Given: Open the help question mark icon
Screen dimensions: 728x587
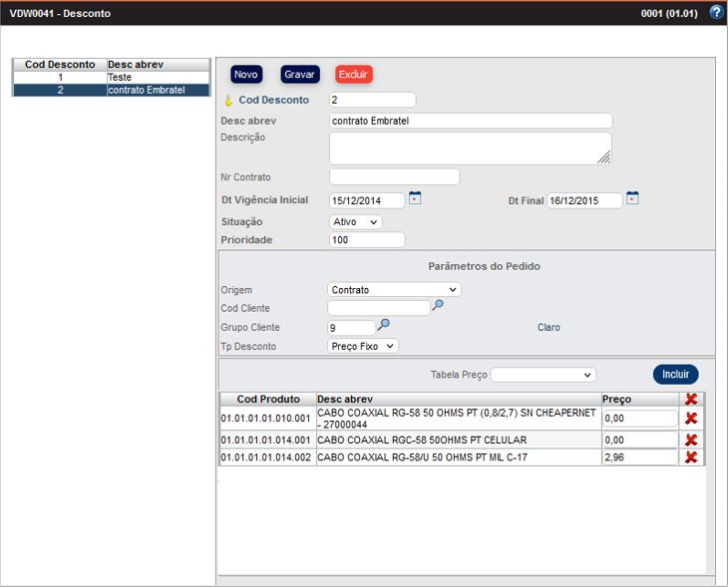Looking at the screenshot, I should click(x=715, y=13).
